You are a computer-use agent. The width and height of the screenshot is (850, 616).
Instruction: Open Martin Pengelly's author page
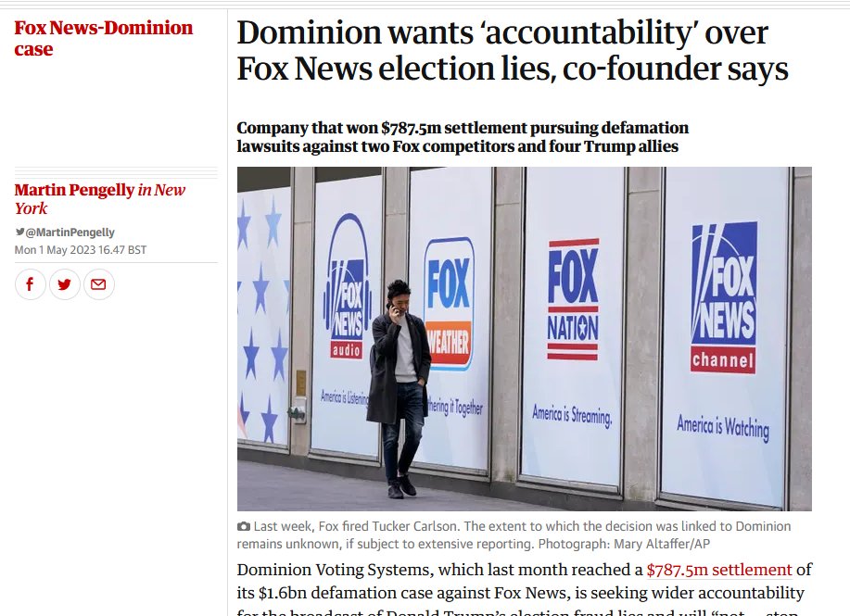74,190
